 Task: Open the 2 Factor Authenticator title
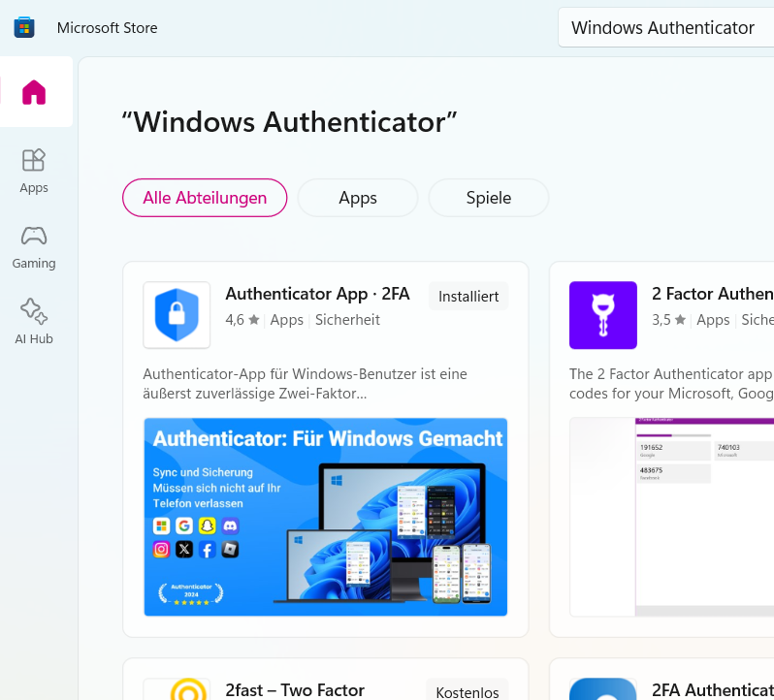click(x=712, y=294)
